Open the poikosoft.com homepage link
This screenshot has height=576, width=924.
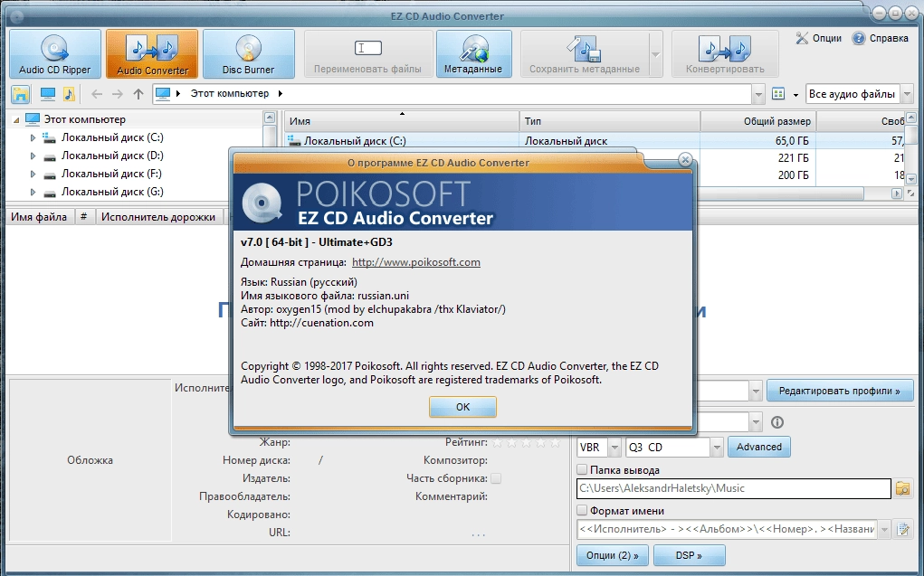[416, 262]
